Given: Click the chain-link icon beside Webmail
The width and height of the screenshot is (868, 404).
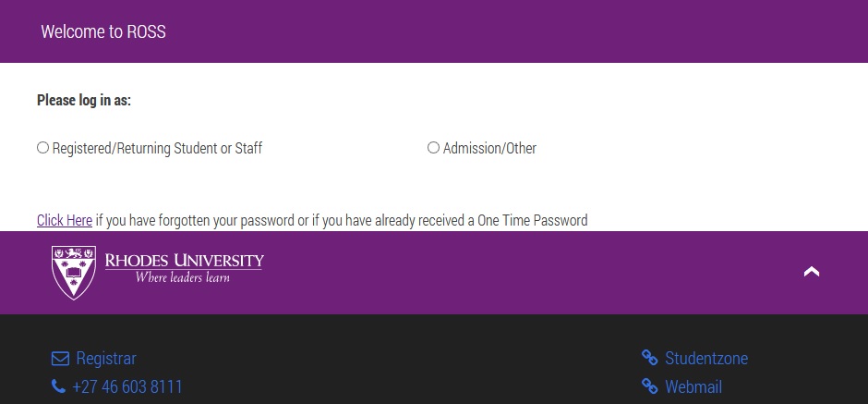Looking at the screenshot, I should click(650, 386).
